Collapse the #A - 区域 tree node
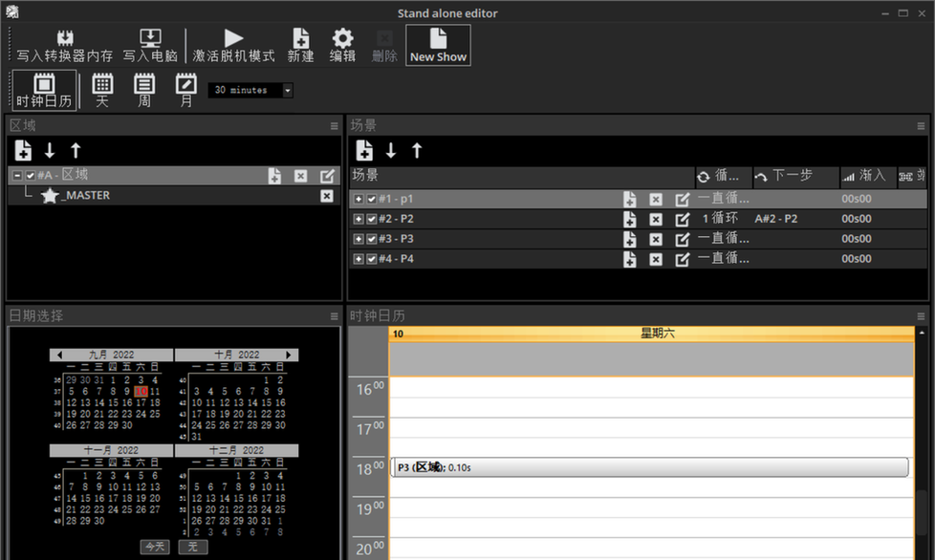Image resolution: width=935 pixels, height=560 pixels. tap(16, 176)
